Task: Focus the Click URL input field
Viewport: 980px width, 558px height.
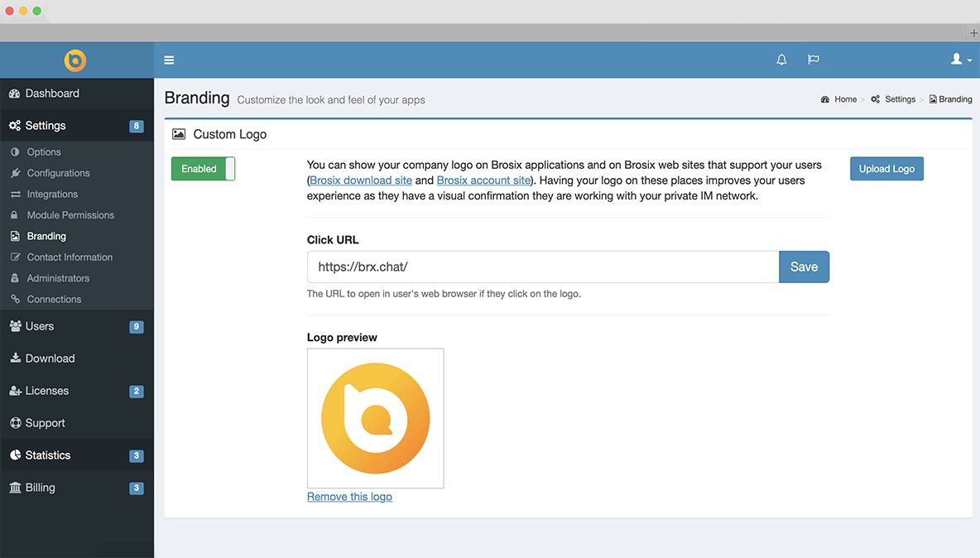Action: click(543, 267)
